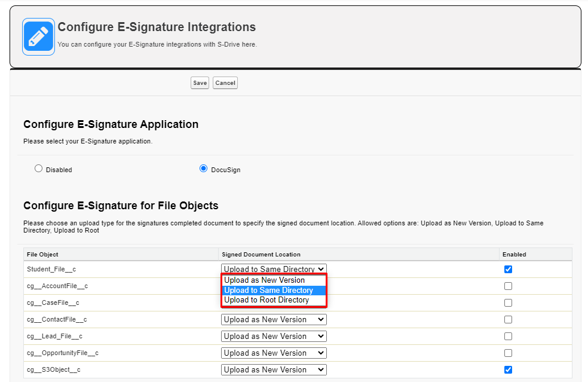Enable cg__OpportunityFile__c checkbox

(508, 353)
